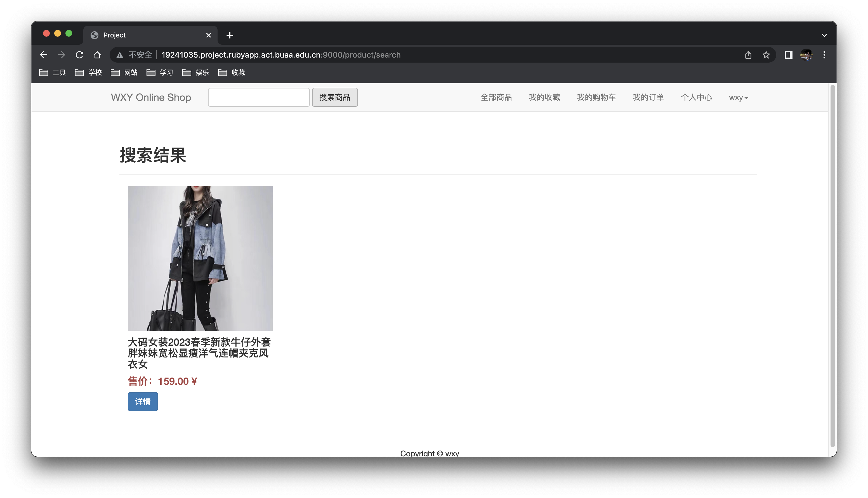Go back to the previous page

43,55
